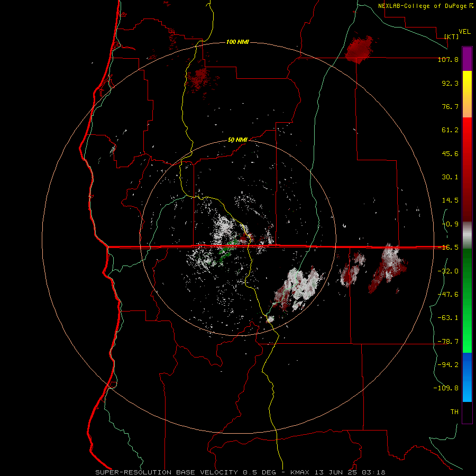476x476 pixels.
Task: Click the dark red echo near top-right corner
Action: point(359,50)
